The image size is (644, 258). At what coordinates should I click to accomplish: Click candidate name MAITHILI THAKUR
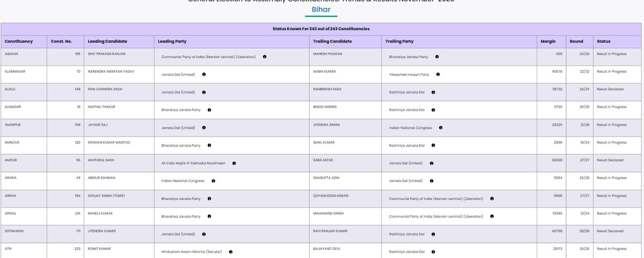tap(101, 107)
